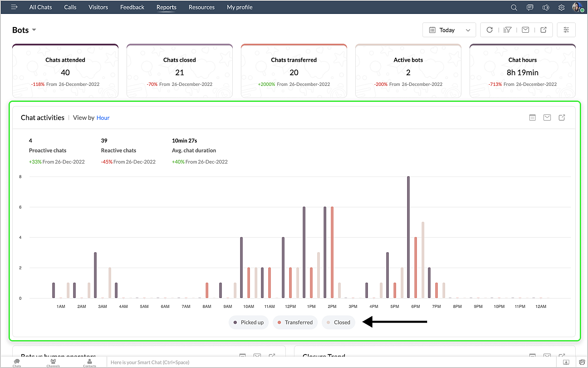Toggle Picked up series in legend
This screenshot has width=588, height=368.
point(249,323)
